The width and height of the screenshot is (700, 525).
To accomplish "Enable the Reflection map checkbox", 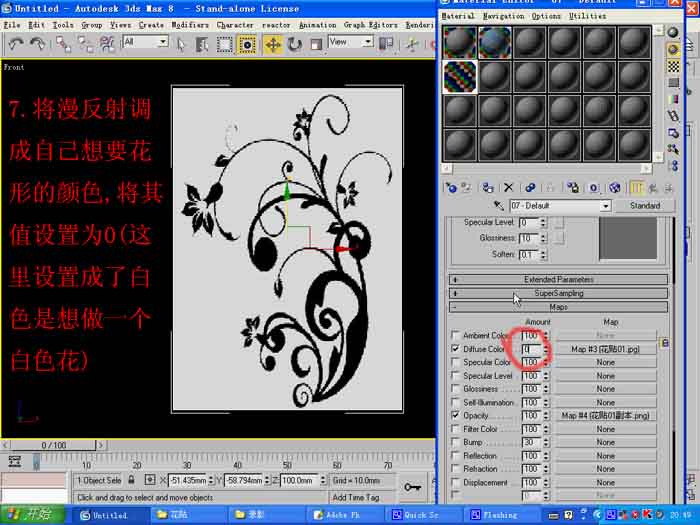I will pos(455,455).
